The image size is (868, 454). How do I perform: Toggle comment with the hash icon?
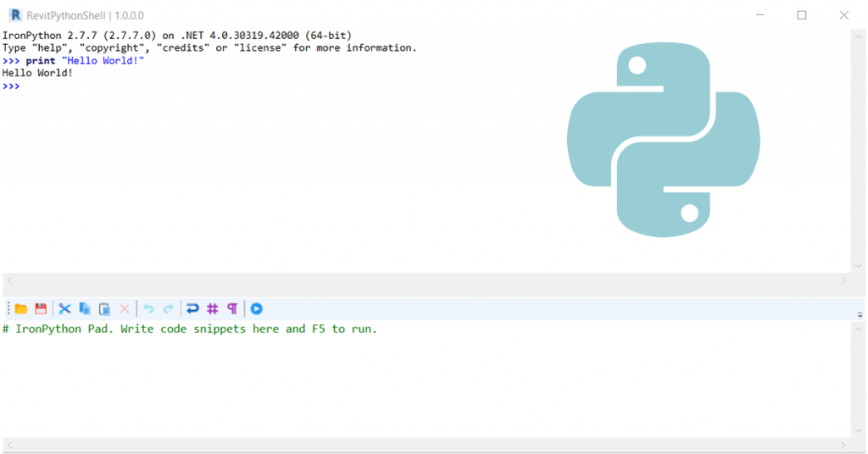pyautogui.click(x=213, y=308)
